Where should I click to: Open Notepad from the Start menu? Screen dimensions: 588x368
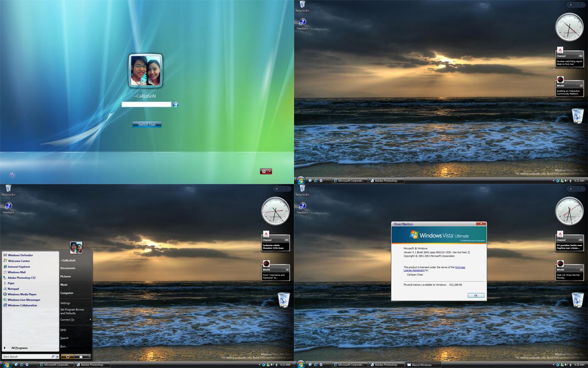coord(11,289)
